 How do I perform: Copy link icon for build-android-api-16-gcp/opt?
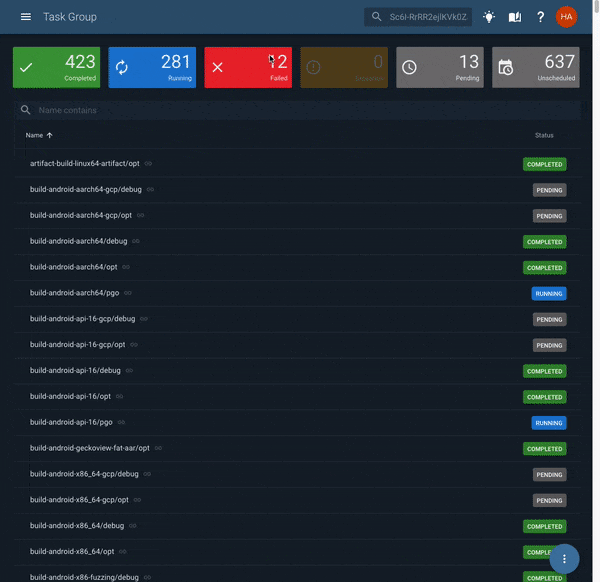[134, 344]
